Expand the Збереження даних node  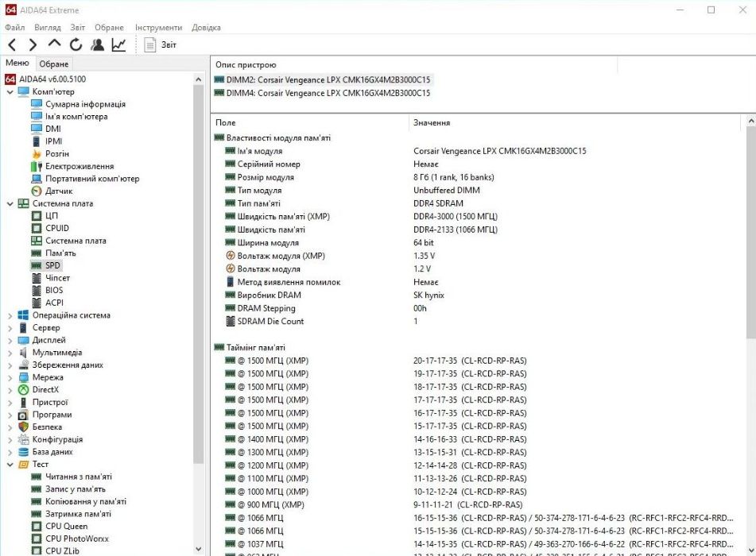10,365
